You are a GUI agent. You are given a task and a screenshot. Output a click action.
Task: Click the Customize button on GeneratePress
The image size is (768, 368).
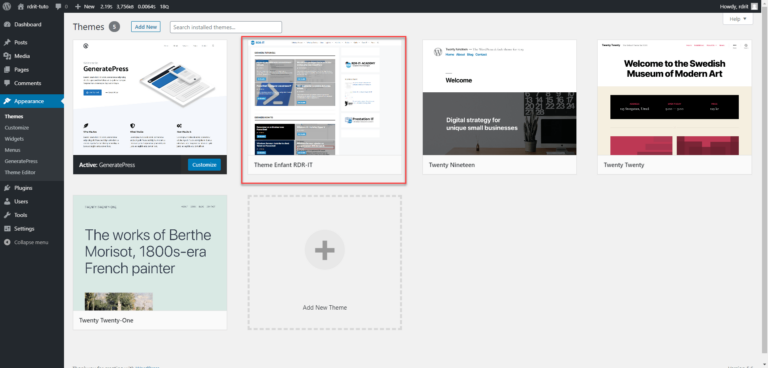[204, 165]
